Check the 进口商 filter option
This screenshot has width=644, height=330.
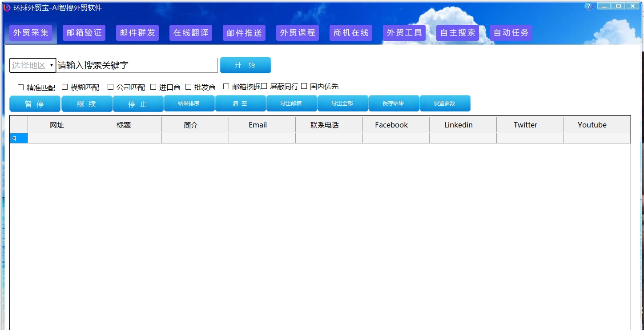click(153, 87)
